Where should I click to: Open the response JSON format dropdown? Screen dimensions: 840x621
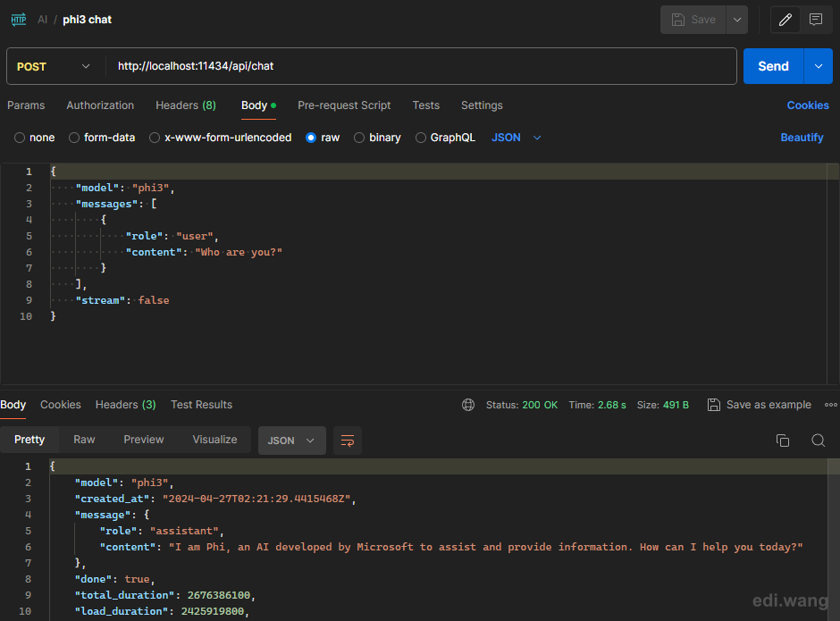[292, 441]
